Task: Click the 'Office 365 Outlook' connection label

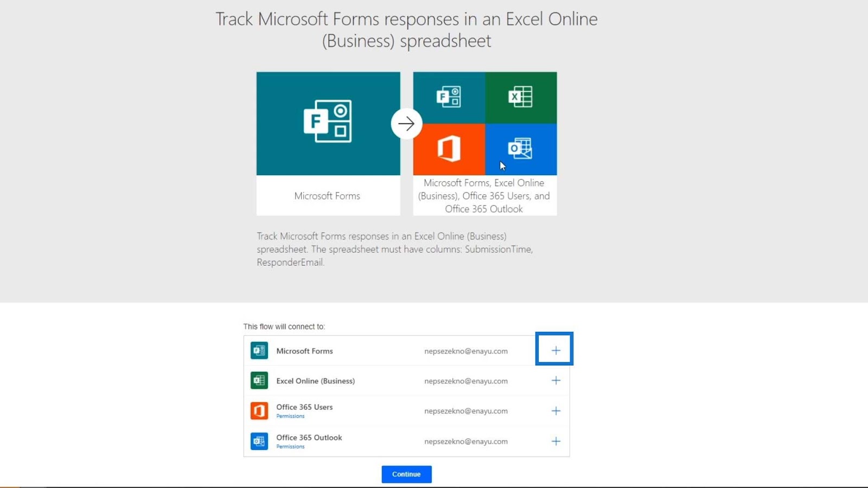Action: click(x=309, y=438)
